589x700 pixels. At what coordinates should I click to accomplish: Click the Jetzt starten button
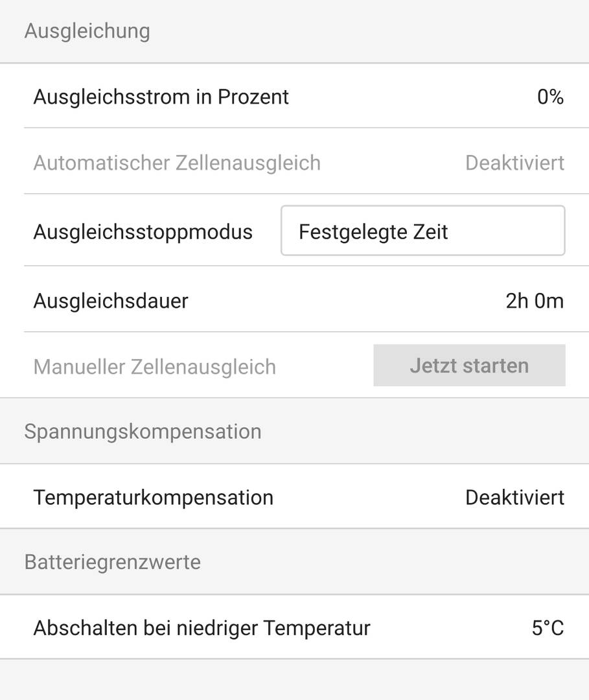pyautogui.click(x=469, y=365)
